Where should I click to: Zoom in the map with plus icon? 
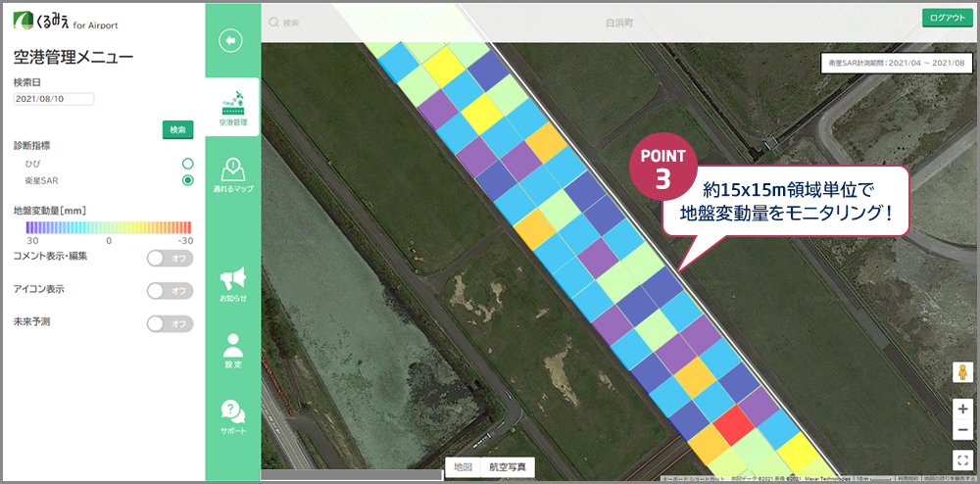point(961,408)
